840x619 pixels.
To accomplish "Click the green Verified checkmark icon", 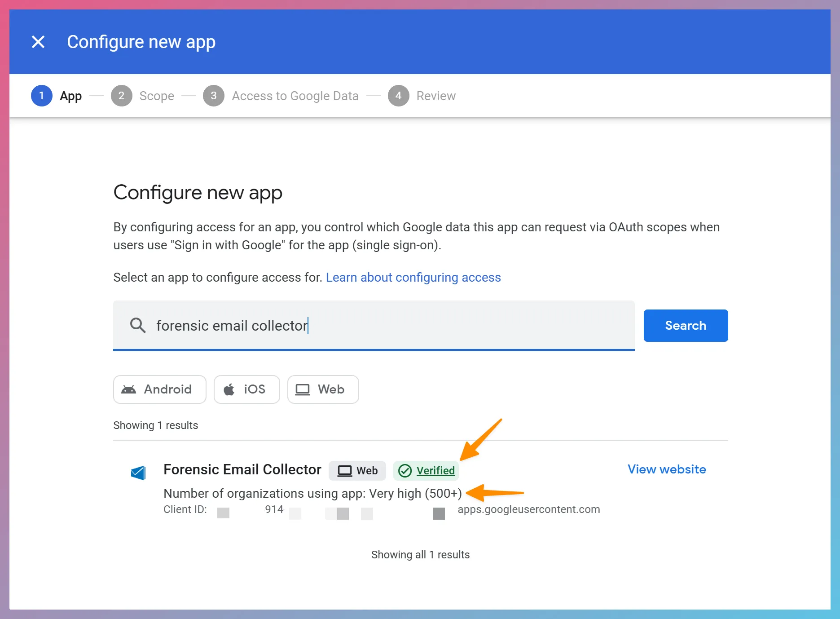I will 405,470.
